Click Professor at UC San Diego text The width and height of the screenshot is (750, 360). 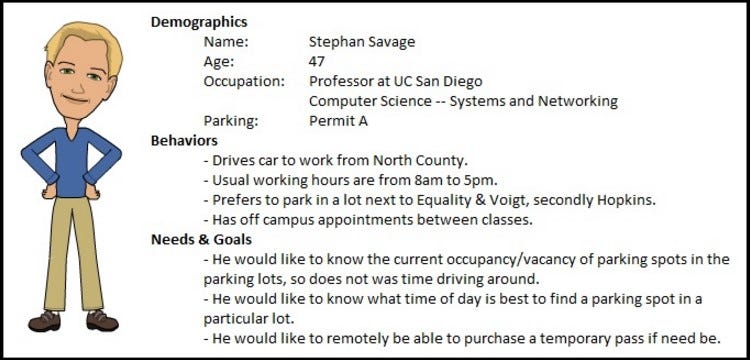pos(396,81)
